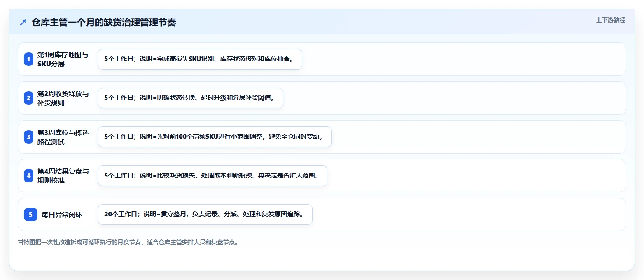The width and height of the screenshot is (644, 280).
Task: Select the label 第3周库位与拣选路径测试
Action: pos(63,137)
